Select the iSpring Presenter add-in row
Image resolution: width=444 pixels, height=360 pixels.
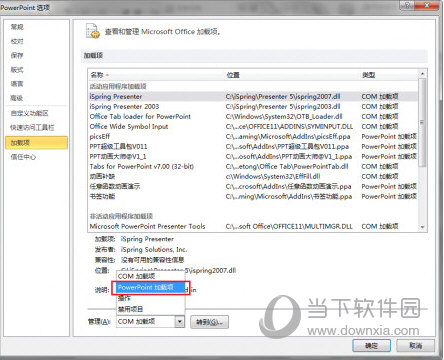point(253,96)
